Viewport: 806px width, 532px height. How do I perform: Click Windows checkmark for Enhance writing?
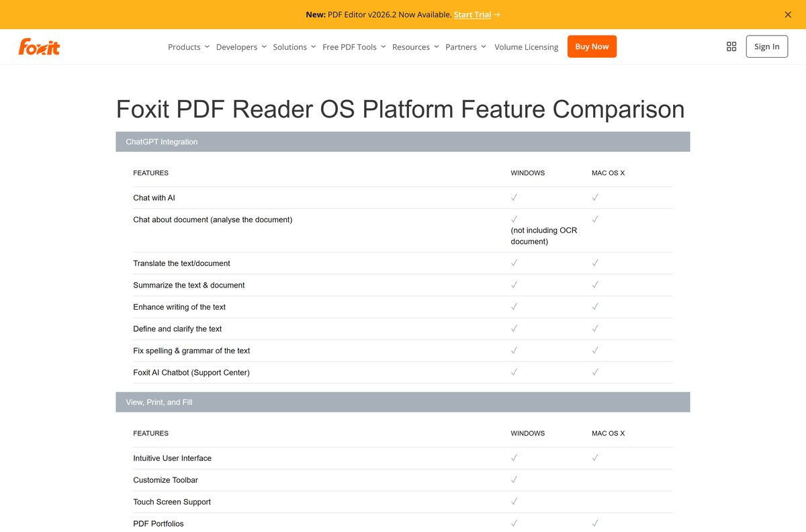click(x=514, y=307)
